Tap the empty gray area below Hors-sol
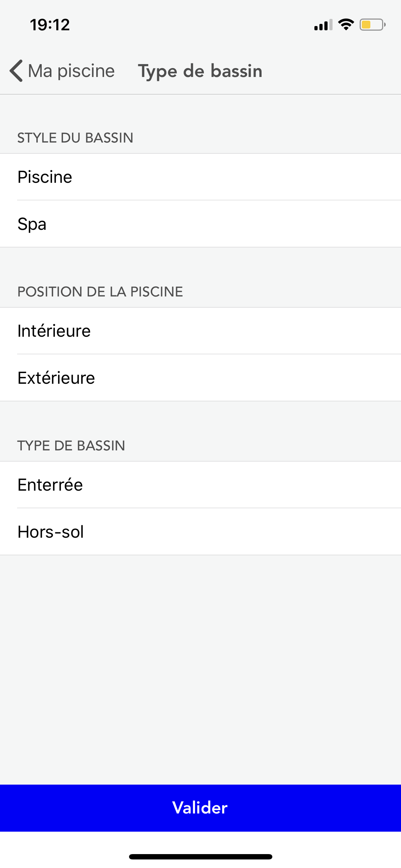The width and height of the screenshot is (401, 868). 200,670
